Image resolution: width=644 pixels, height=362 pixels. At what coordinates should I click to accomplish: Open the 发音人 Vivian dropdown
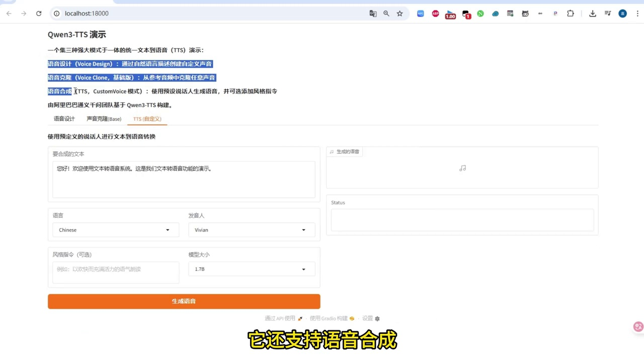pos(252,230)
